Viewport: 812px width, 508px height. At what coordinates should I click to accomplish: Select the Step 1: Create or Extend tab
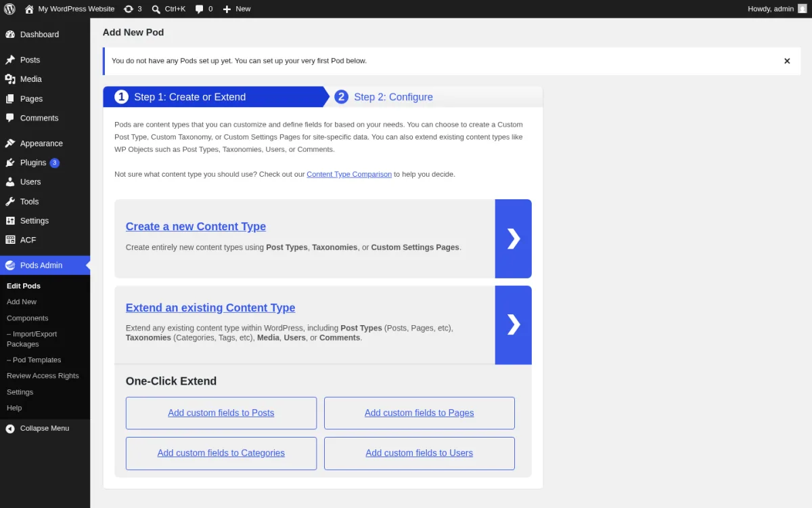click(215, 97)
